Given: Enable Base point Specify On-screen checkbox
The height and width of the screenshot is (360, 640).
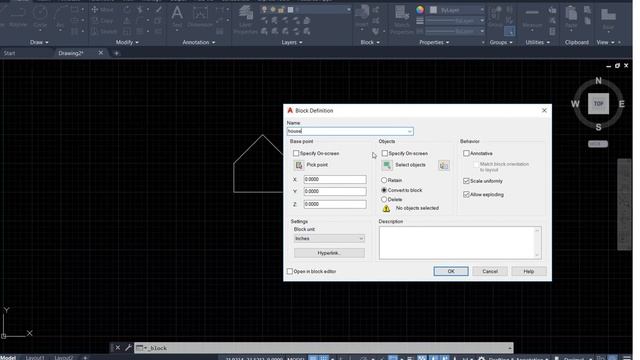Looking at the screenshot, I should (x=296, y=153).
